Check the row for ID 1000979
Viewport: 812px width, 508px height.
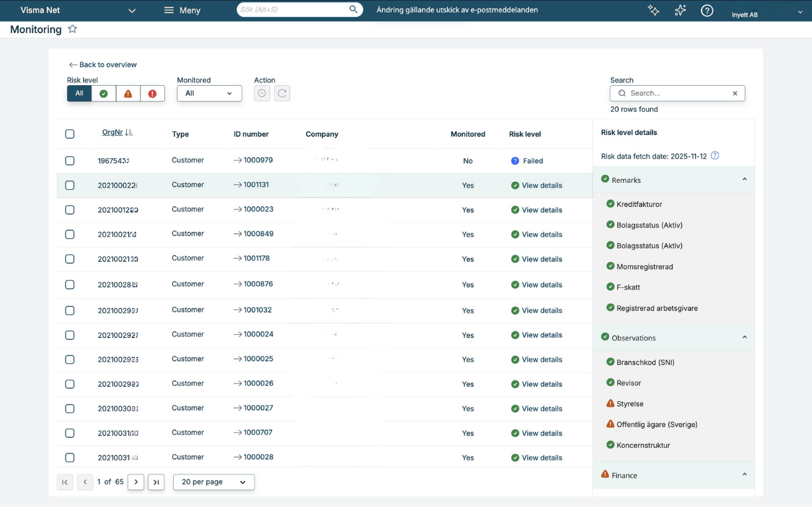click(x=70, y=161)
